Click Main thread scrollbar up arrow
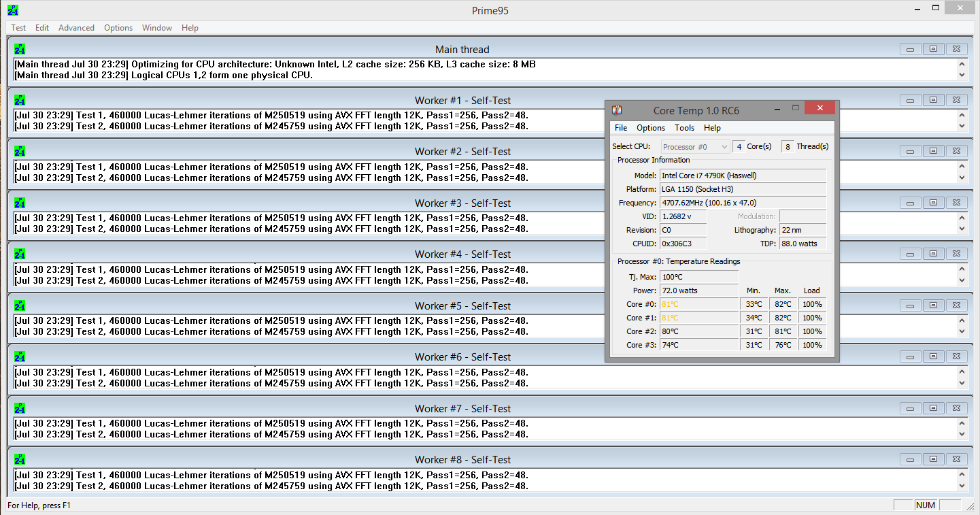 962,65
